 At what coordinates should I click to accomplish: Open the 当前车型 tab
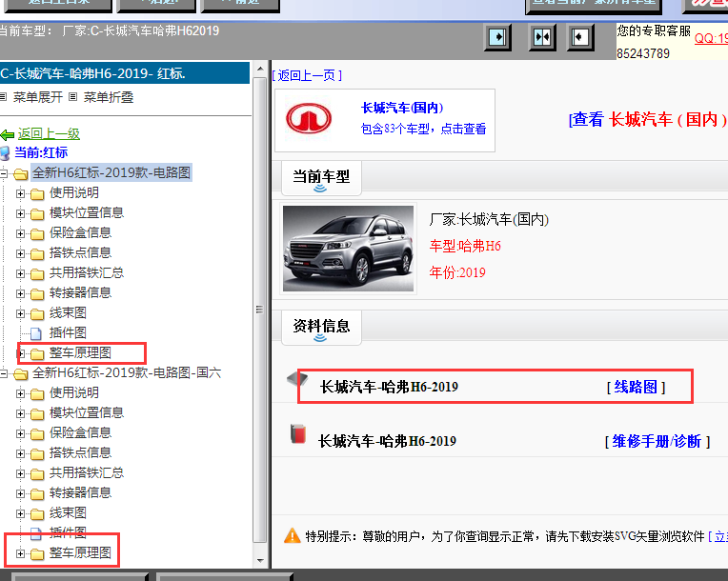[x=321, y=178]
